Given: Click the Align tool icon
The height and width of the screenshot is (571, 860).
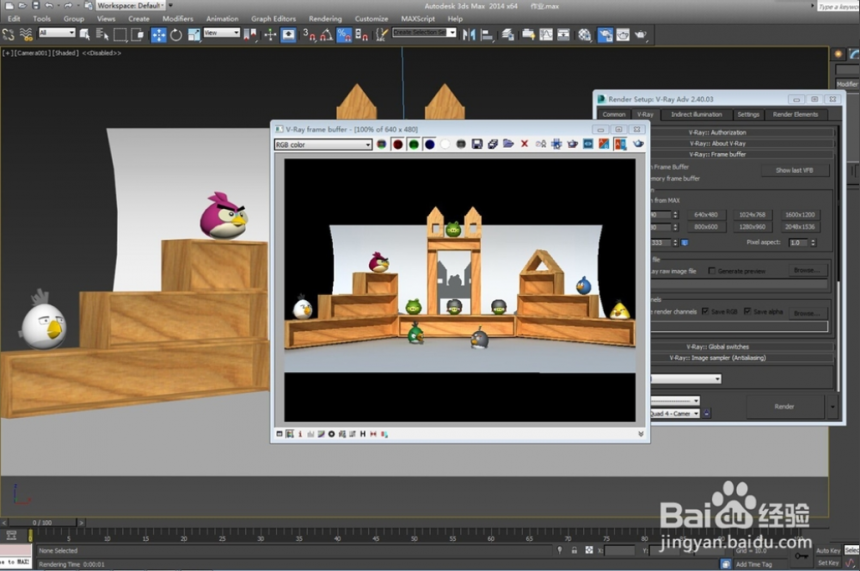Looking at the screenshot, I should 486,35.
